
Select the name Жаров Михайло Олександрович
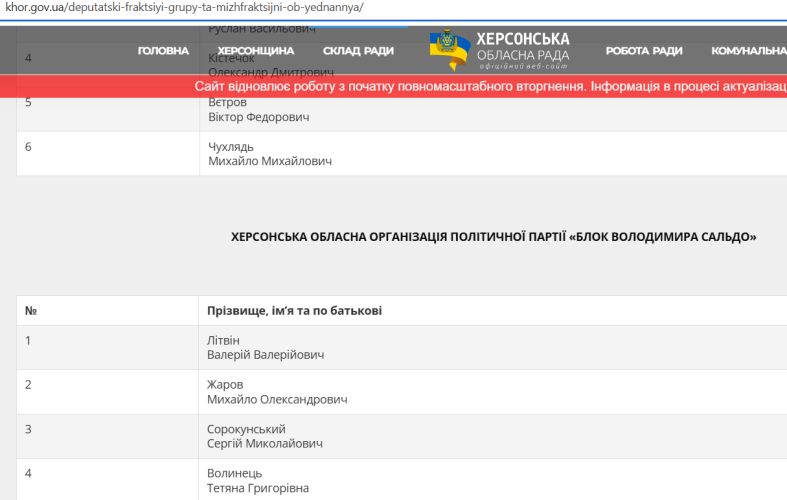click(x=277, y=392)
